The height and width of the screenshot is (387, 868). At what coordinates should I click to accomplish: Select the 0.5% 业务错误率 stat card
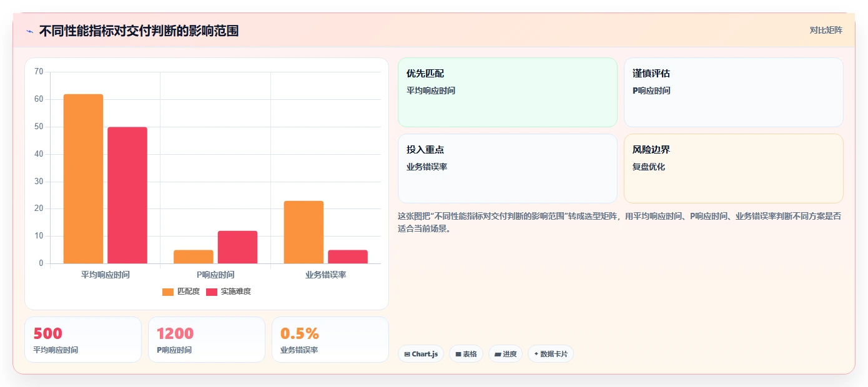coord(330,340)
